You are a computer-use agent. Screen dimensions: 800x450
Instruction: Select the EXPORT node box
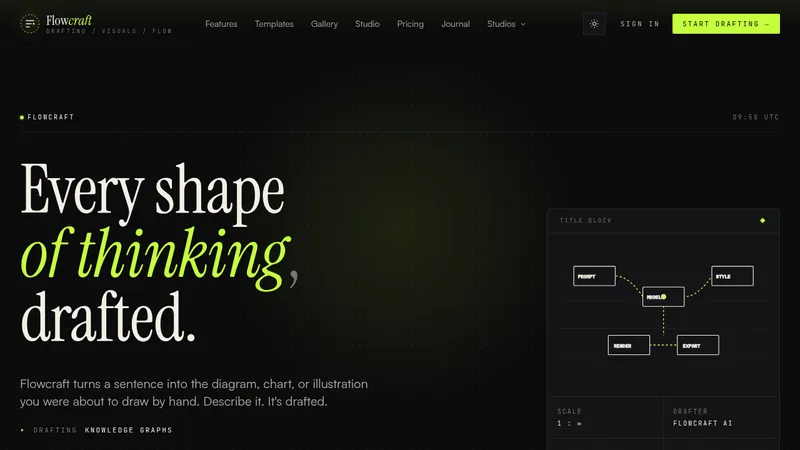point(697,345)
